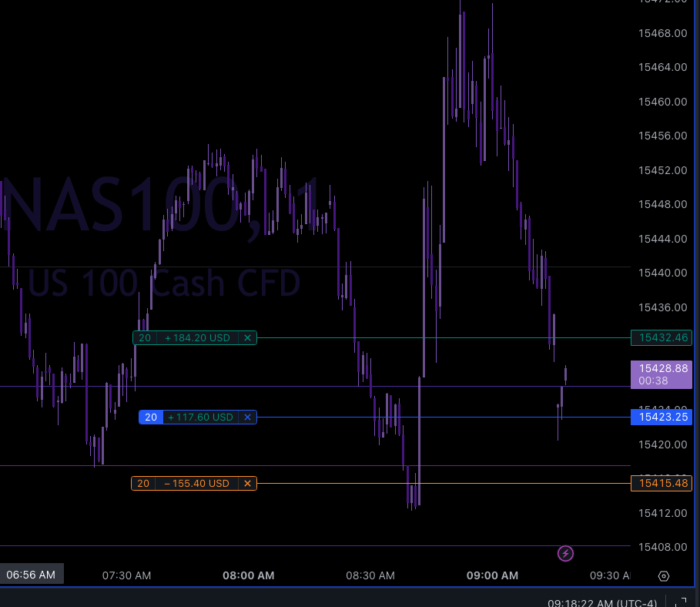Click the 15423.25 blue price tag
Viewport: 700px width, 607px height.
[x=661, y=417]
